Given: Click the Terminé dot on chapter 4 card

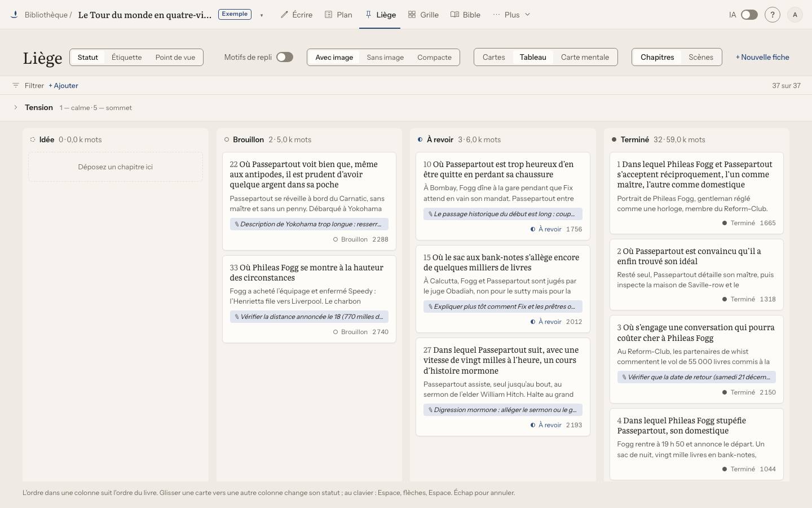Looking at the screenshot, I should point(725,469).
